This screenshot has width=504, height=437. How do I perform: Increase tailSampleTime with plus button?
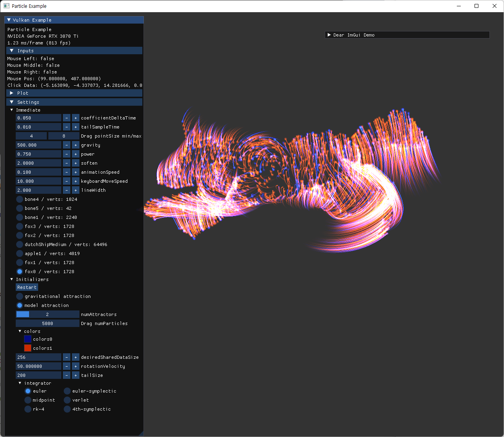tap(75, 127)
